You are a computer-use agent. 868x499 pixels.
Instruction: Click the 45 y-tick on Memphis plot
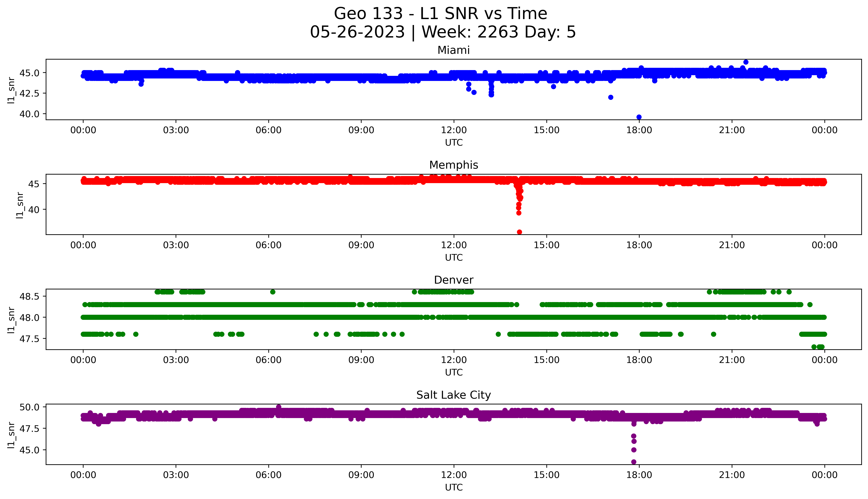tap(34, 184)
